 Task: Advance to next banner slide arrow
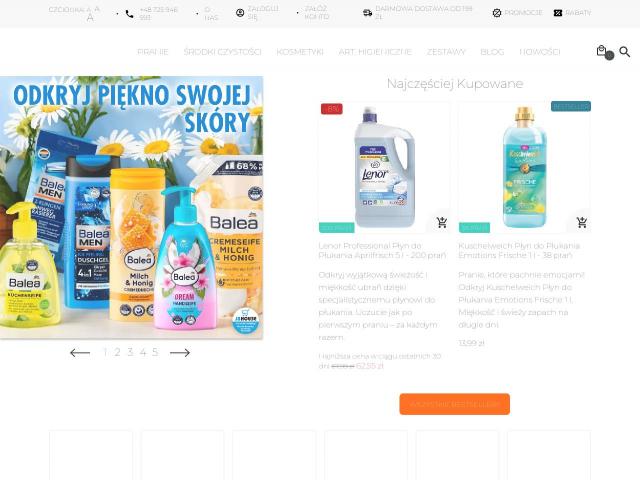180,353
